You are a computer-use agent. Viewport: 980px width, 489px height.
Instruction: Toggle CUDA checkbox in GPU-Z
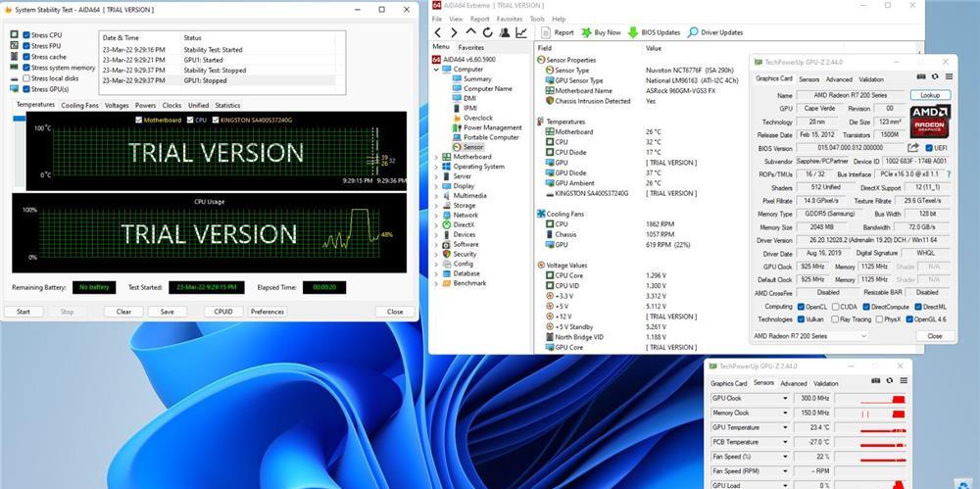tap(836, 307)
